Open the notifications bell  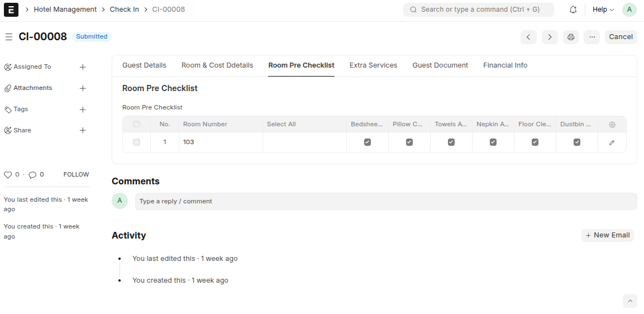(x=573, y=9)
